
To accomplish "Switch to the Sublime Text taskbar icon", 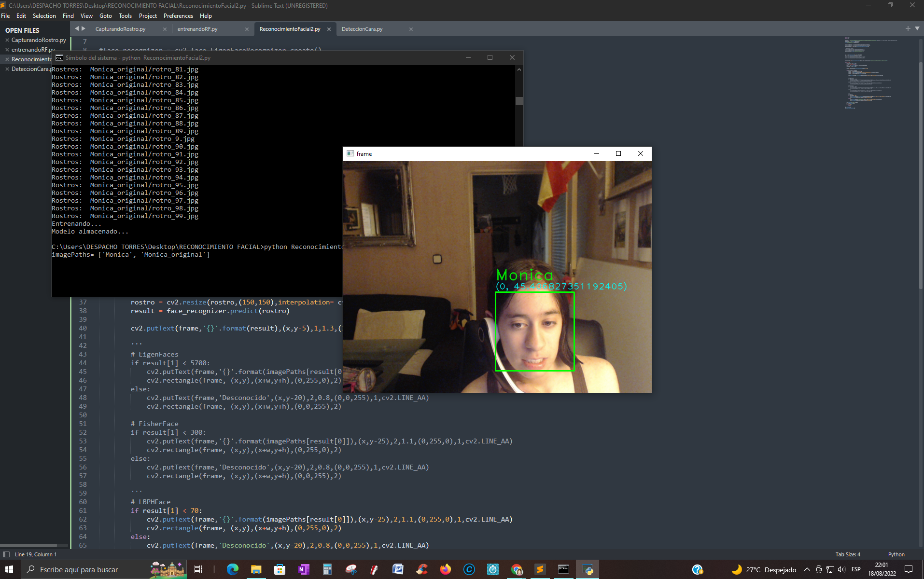I will point(540,569).
